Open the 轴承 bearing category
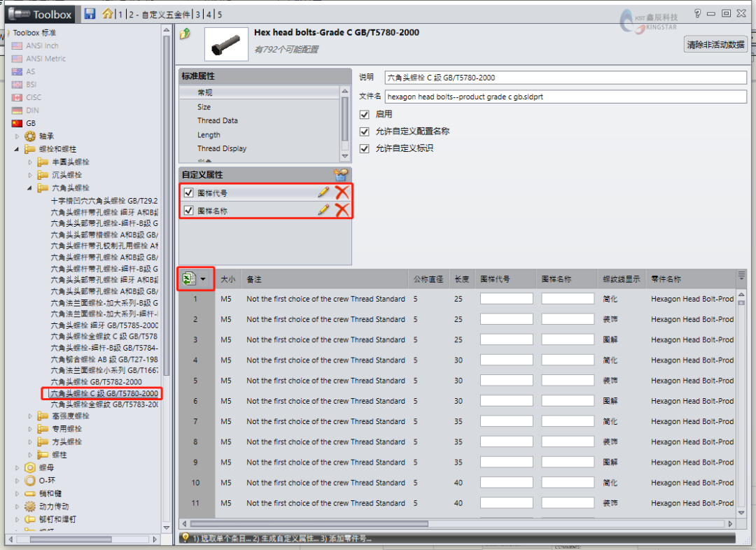Image resolution: width=756 pixels, height=550 pixels. click(x=46, y=136)
